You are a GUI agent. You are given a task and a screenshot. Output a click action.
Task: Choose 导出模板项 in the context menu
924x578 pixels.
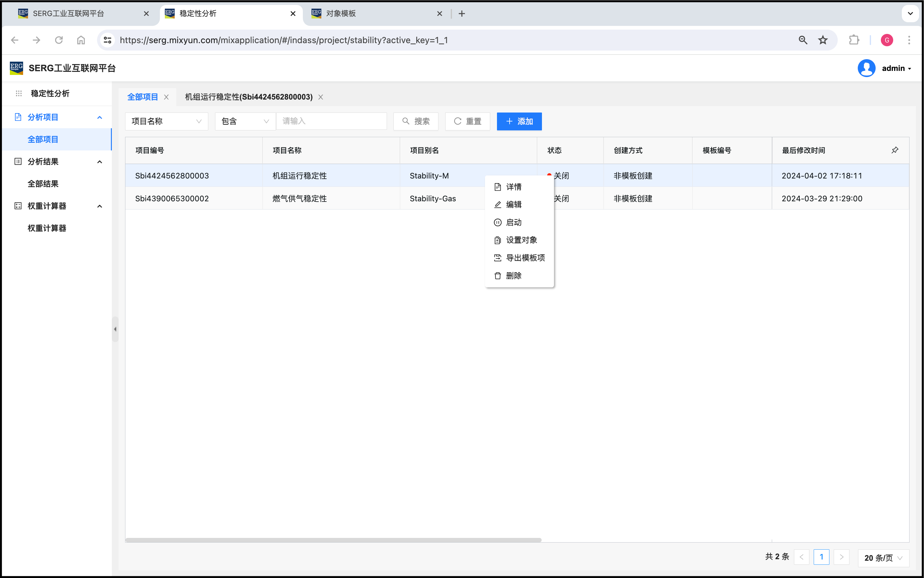point(525,258)
